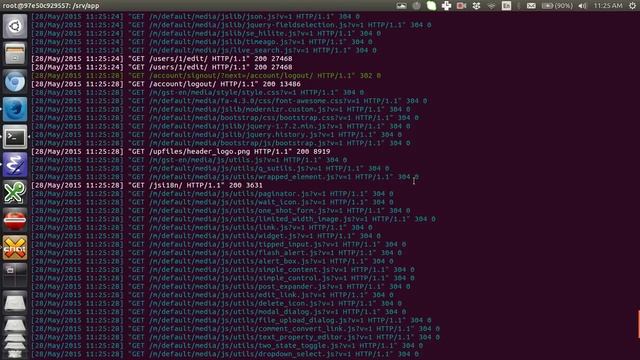This screenshot has height=360, width=640.
Task: Open the battery (90%) indicator menu
Action: pyautogui.click(x=557, y=6)
